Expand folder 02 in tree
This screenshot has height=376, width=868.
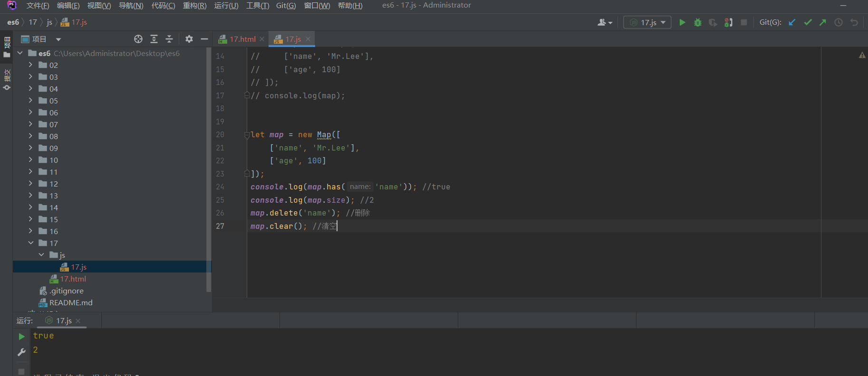(30, 65)
